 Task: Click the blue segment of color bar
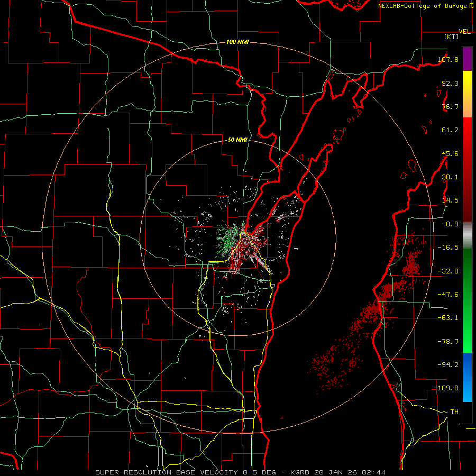(467, 377)
